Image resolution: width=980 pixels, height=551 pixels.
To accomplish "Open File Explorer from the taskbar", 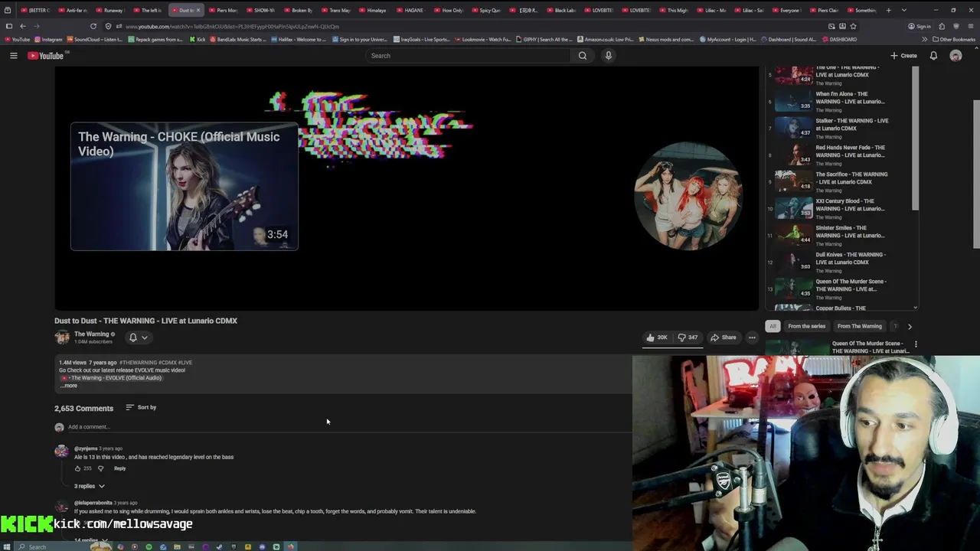I will point(177,546).
